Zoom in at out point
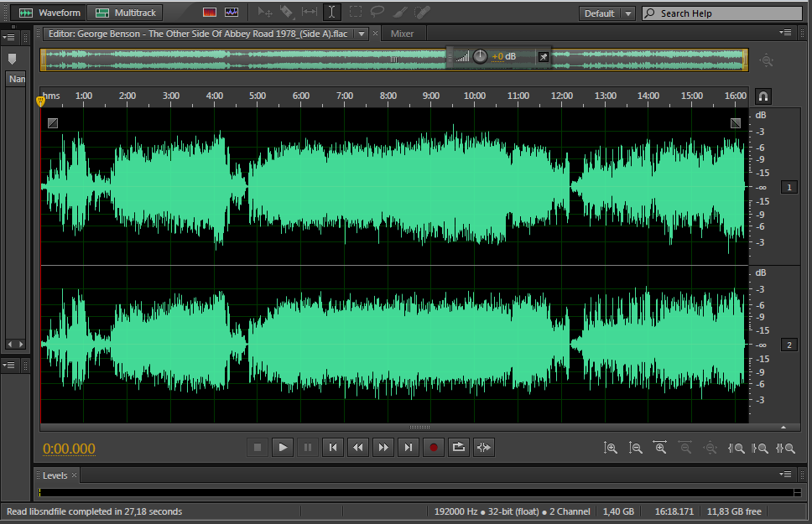The image size is (812, 524). 760,449
